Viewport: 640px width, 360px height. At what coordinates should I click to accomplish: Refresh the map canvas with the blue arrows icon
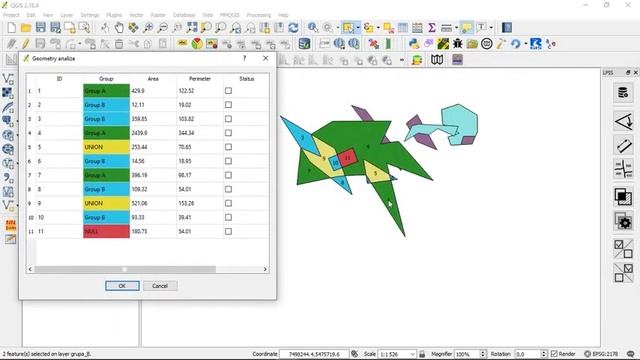point(293,28)
